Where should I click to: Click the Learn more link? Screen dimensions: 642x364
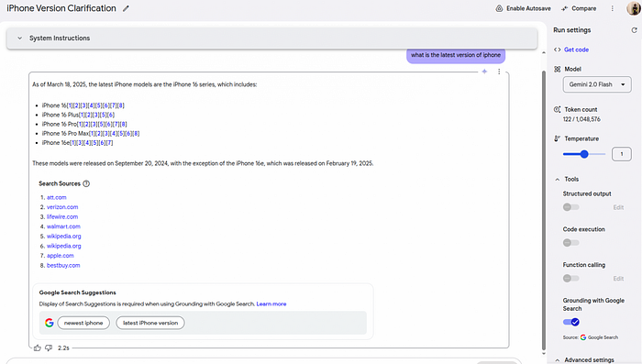271,303
